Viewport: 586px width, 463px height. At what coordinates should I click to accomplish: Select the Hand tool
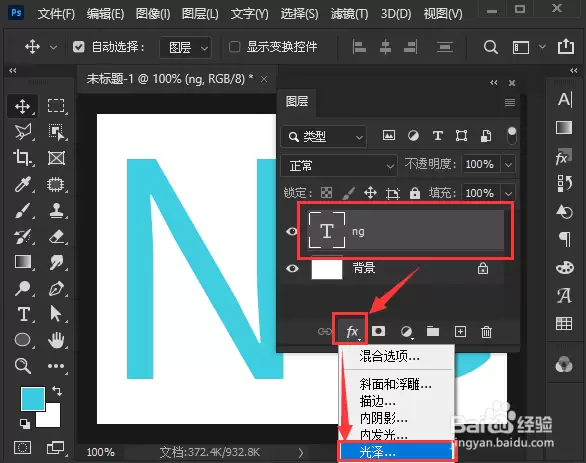click(x=56, y=340)
